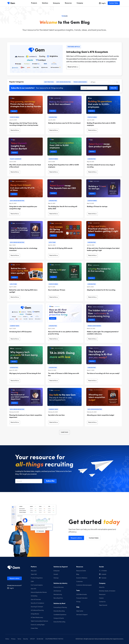
Task: Click the Company News tag on the ATS Ecosystem card
Action: pos(14,326)
